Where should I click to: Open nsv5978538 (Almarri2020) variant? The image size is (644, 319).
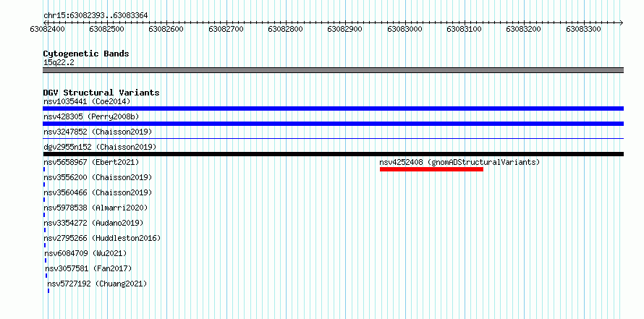pos(96,208)
